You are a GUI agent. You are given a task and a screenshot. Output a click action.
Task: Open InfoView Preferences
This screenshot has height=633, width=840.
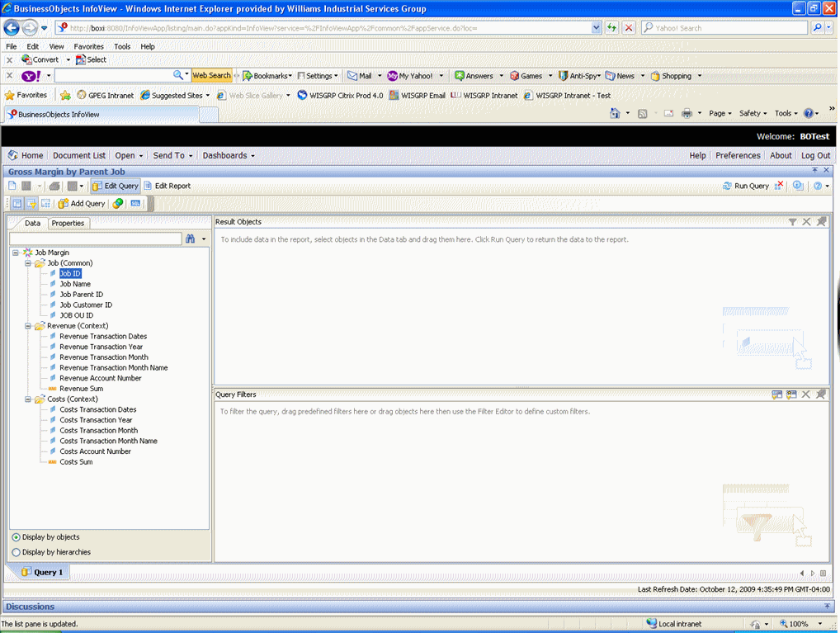(x=738, y=155)
